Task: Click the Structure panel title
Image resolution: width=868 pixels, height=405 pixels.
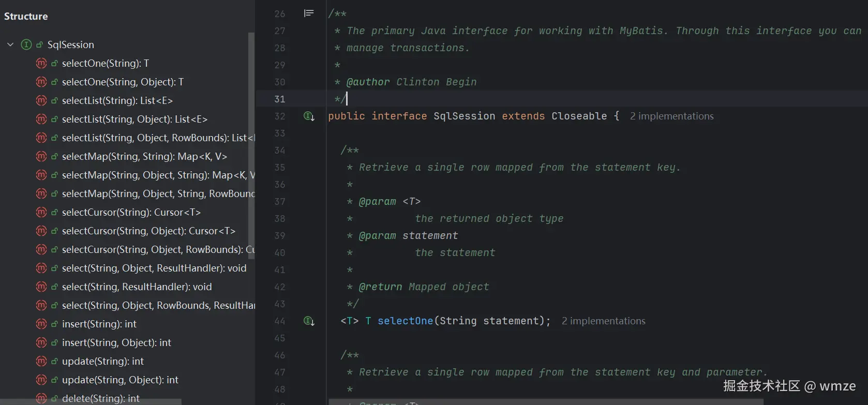Action: click(26, 16)
